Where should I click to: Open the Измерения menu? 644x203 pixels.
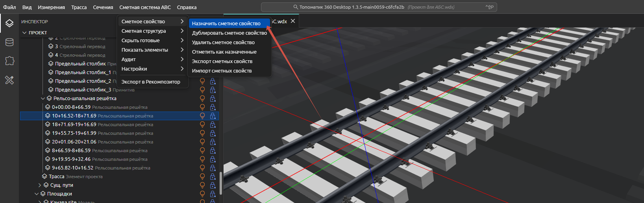[x=51, y=7]
